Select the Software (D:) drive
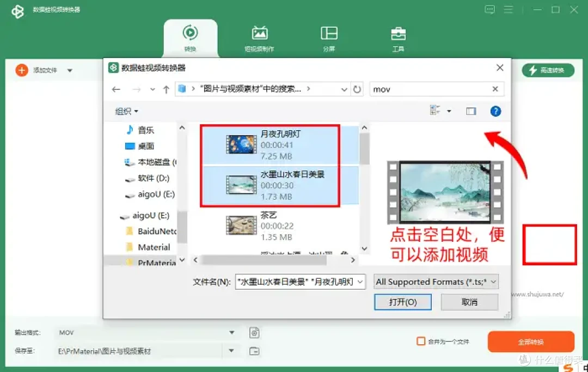Screen dimensions: 588x372 click(x=147, y=178)
